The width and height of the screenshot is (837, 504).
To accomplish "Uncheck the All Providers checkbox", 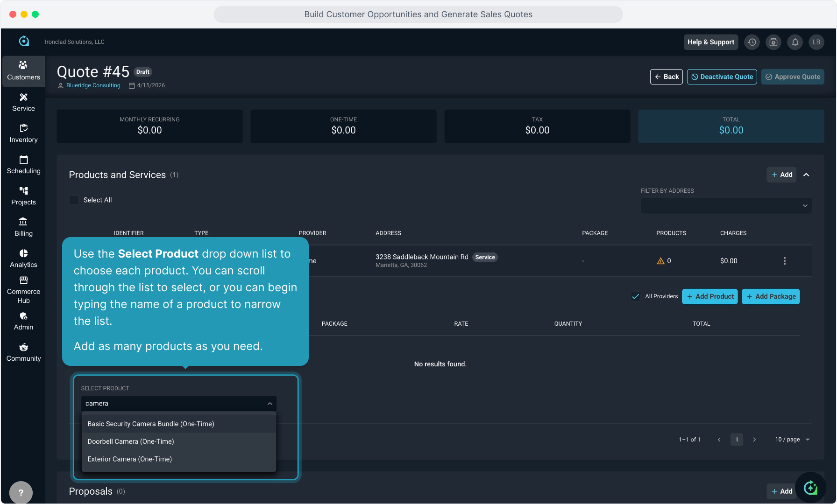I will [x=635, y=296].
